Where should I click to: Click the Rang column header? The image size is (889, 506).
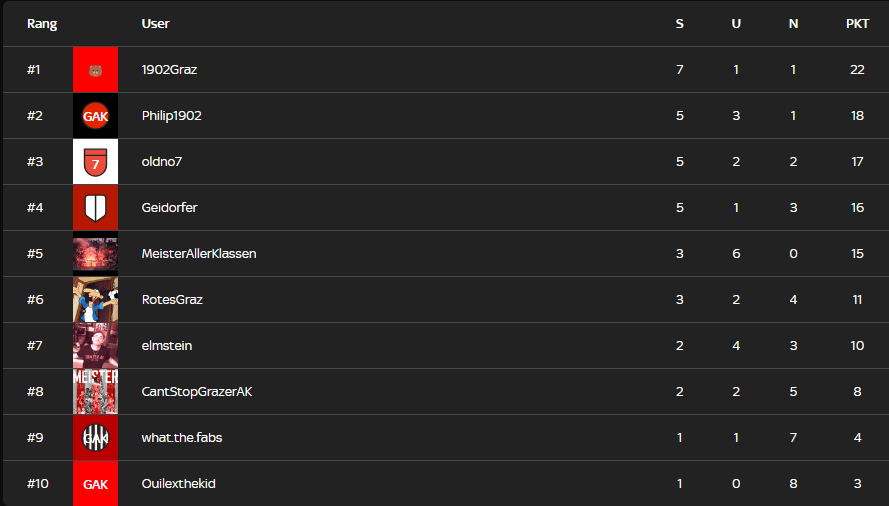pyautogui.click(x=42, y=24)
